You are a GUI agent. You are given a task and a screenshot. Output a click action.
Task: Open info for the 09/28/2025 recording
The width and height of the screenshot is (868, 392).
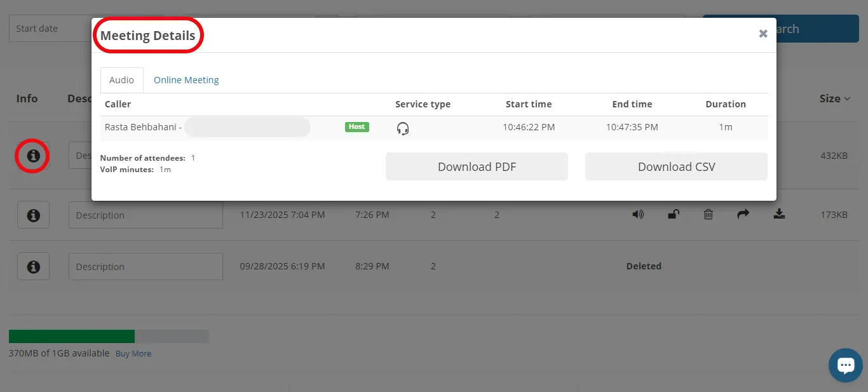click(x=33, y=267)
